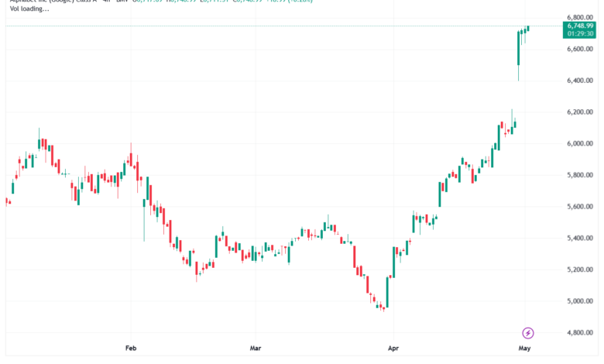The width and height of the screenshot is (604, 364).
Task: Select the Mar label on time axis
Action: (256, 349)
